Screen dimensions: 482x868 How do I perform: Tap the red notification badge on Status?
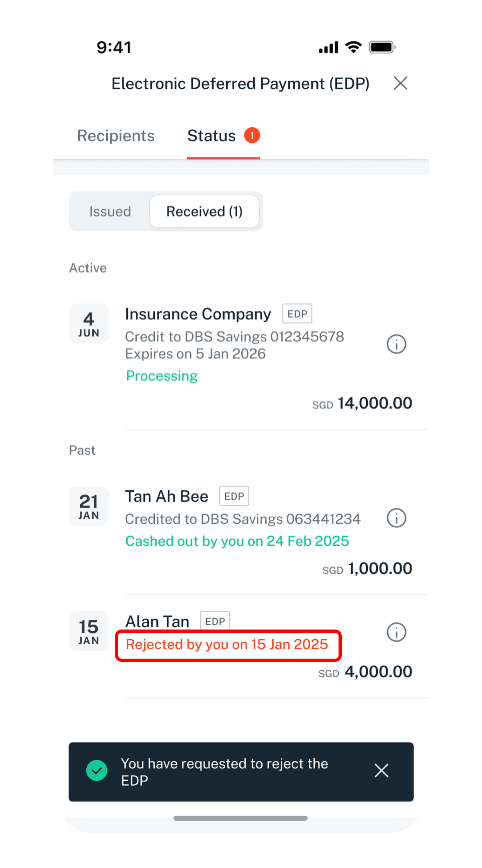(252, 135)
